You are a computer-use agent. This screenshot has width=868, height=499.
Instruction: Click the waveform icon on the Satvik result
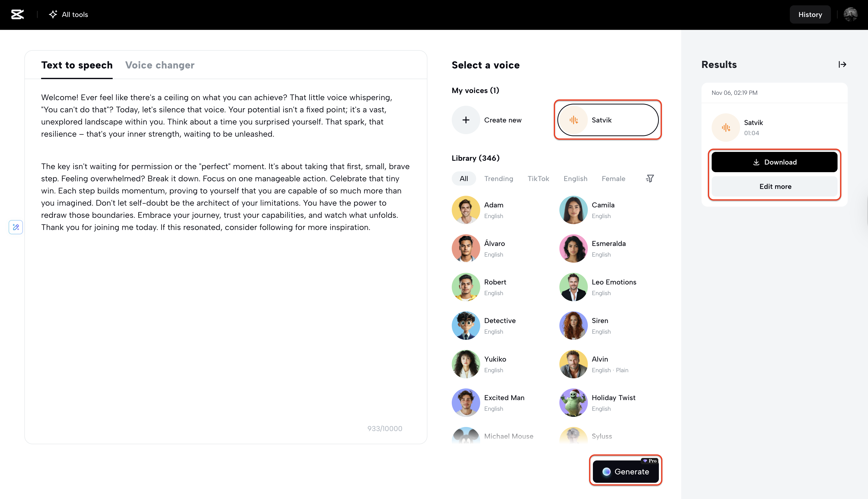(725, 127)
